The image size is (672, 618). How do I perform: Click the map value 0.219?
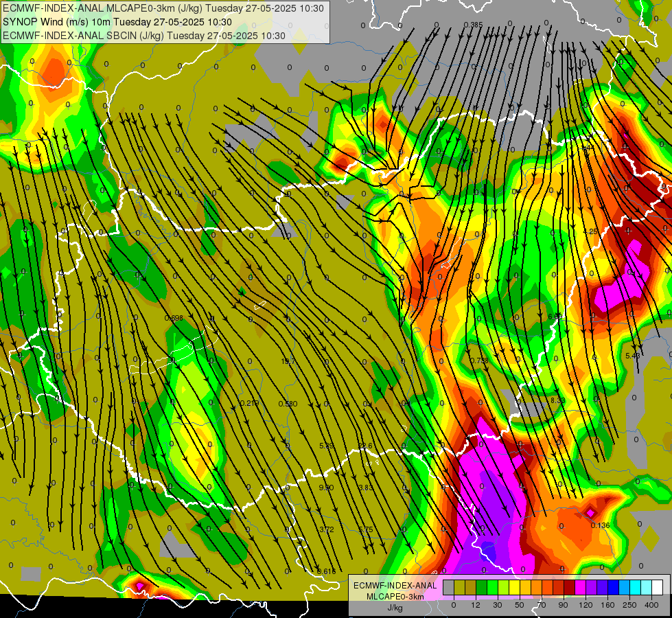pos(249,403)
